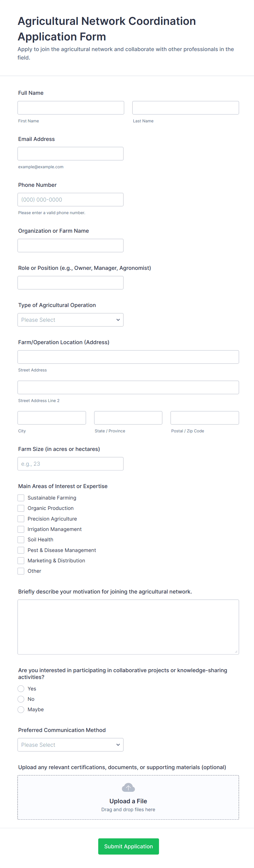Choose Maybe for collaborative projects
The height and width of the screenshot is (868, 254).
tap(21, 709)
